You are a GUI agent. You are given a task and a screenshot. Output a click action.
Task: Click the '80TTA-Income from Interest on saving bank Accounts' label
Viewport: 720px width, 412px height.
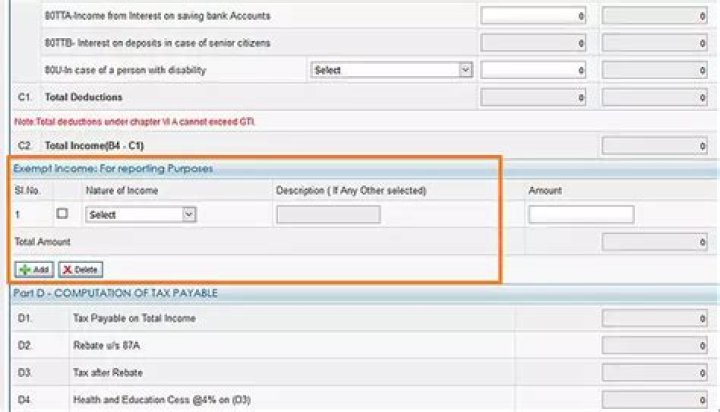pos(158,16)
